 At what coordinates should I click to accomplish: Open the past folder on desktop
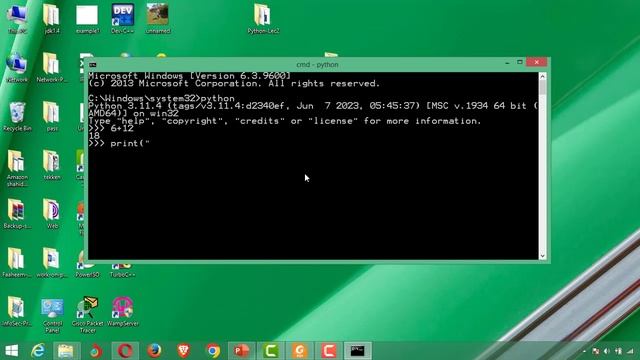coord(52,116)
